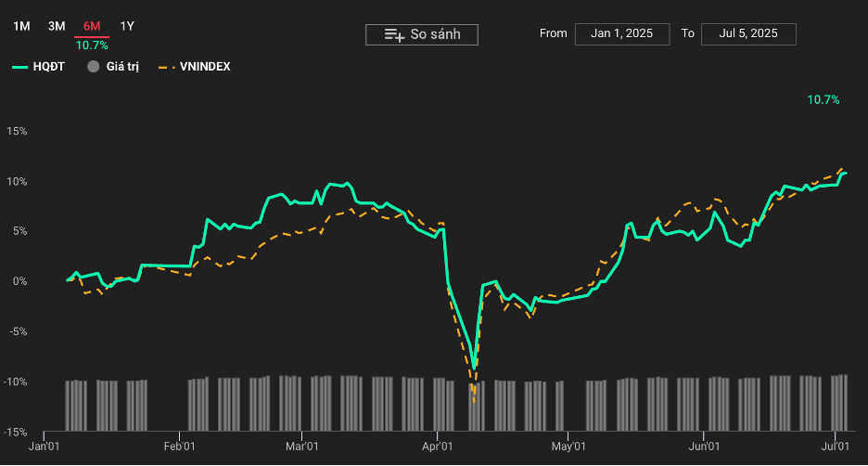Click the "To" label text
This screenshot has width=868, height=466.
(687, 33)
